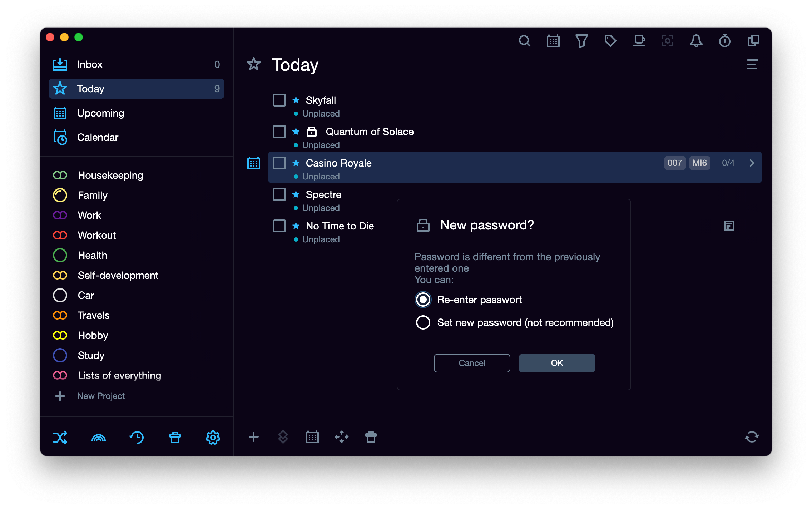Open the Hobby project
The image size is (812, 509).
point(137,335)
